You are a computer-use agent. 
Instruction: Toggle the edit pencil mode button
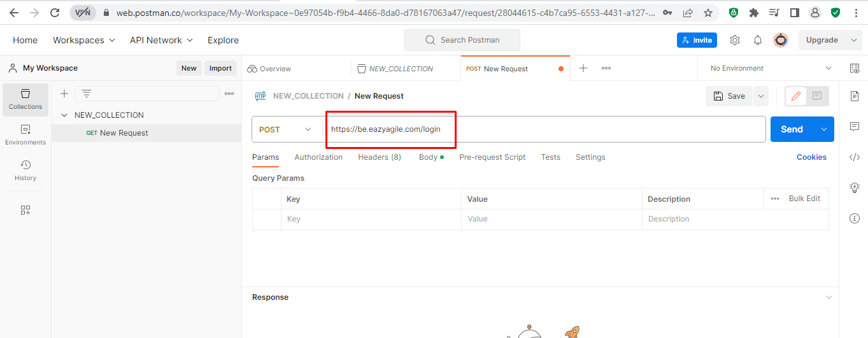pyautogui.click(x=795, y=96)
